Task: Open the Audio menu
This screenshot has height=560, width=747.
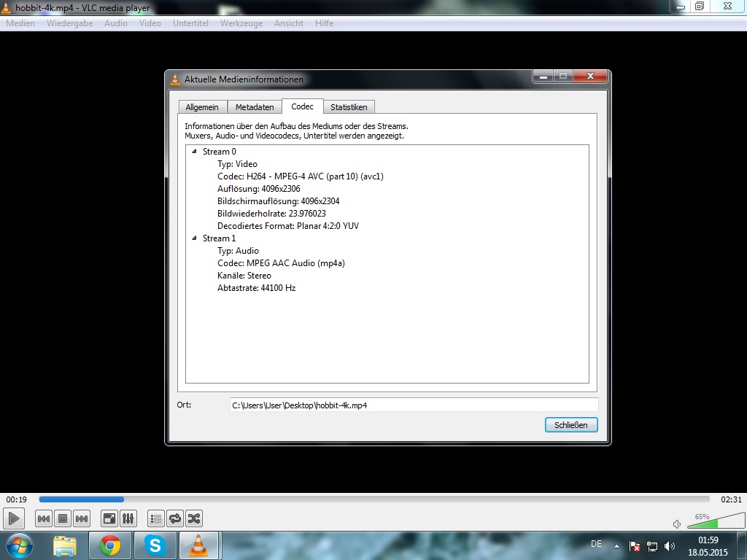Action: [116, 23]
